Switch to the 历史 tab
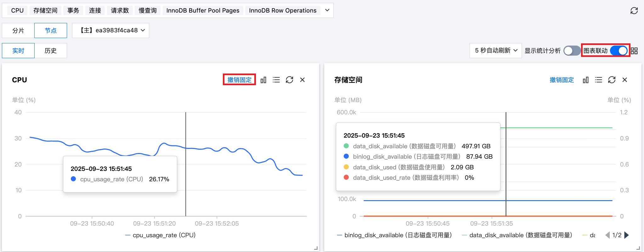The height and width of the screenshot is (252, 644). tap(50, 51)
